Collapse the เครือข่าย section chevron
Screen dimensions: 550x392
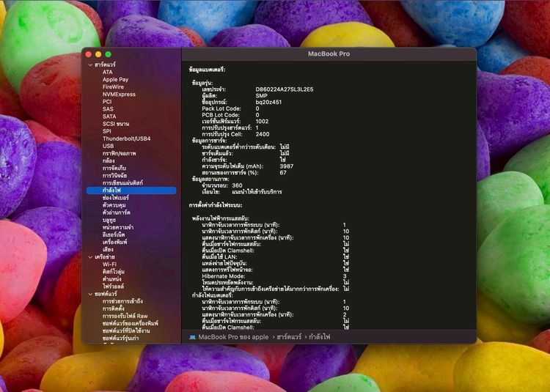[90, 257]
